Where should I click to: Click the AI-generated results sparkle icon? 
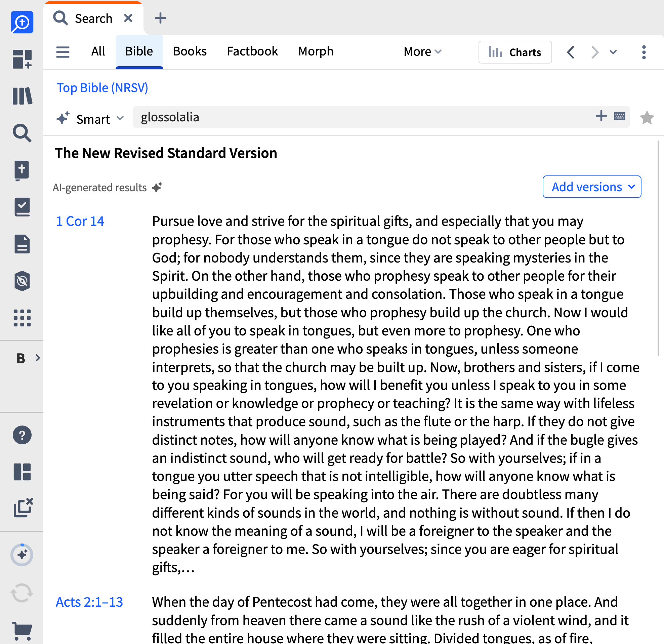pos(157,187)
